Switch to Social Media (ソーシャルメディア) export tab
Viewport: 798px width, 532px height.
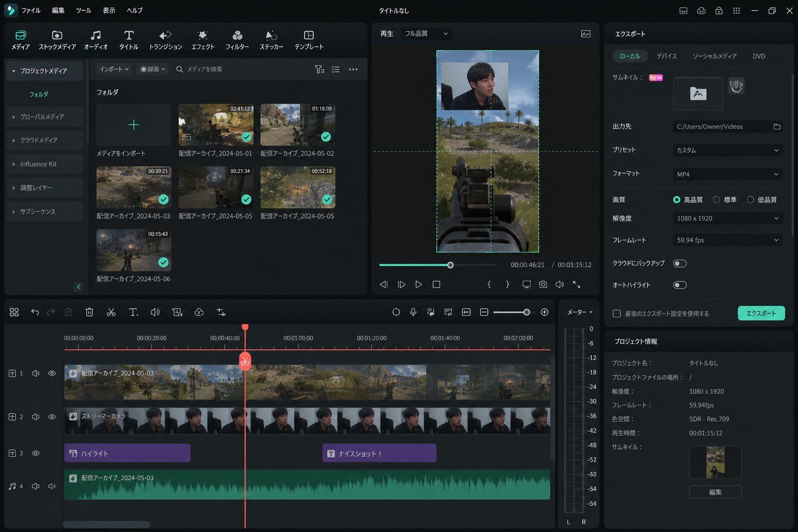[714, 56]
